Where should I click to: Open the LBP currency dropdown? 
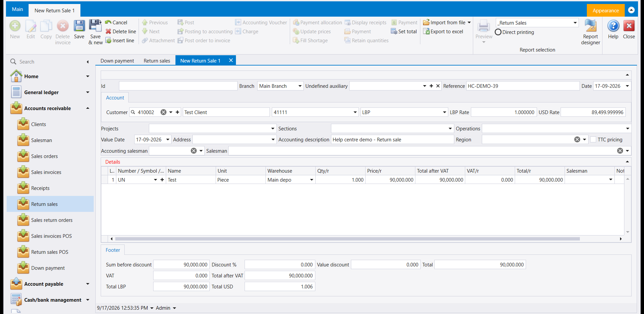click(x=445, y=112)
